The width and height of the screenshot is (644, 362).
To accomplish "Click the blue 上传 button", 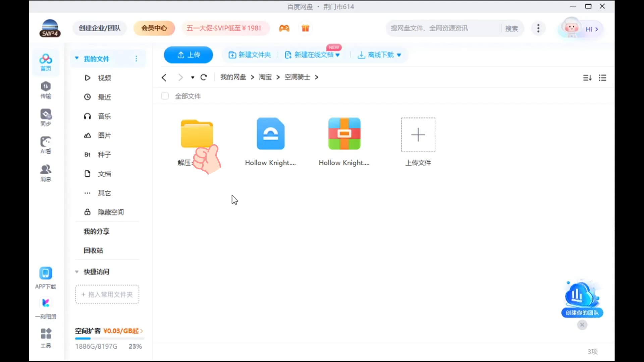I will [188, 55].
